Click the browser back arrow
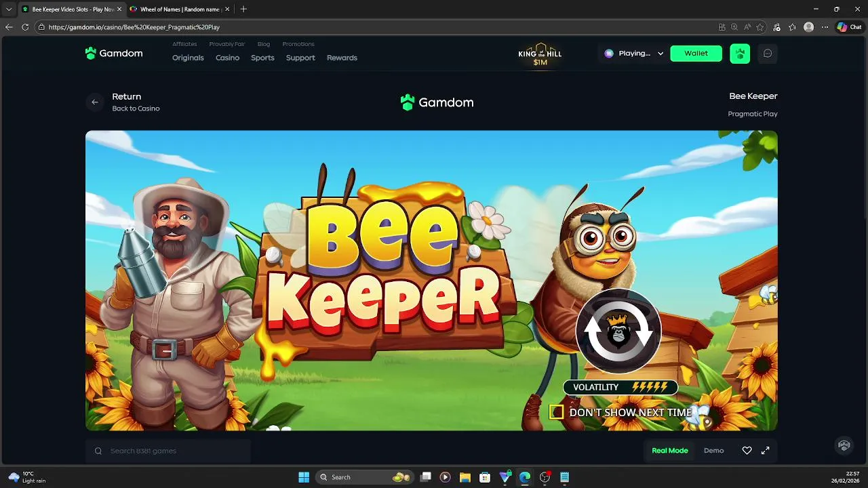Viewport: 868px width, 488px height. point(9,27)
